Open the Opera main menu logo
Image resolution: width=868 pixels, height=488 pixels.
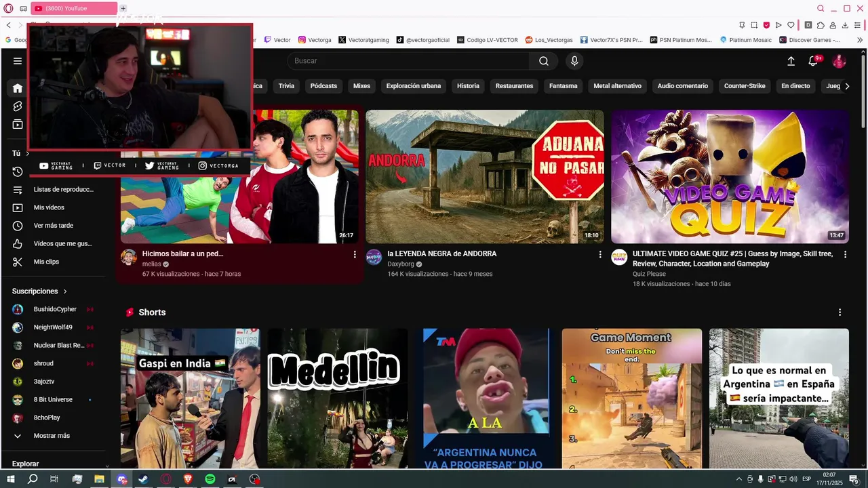[x=9, y=8]
